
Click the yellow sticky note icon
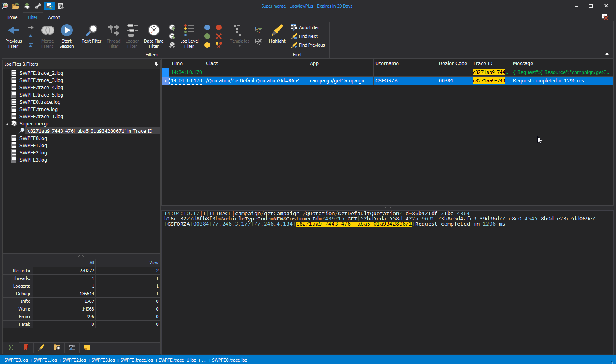[87, 348]
